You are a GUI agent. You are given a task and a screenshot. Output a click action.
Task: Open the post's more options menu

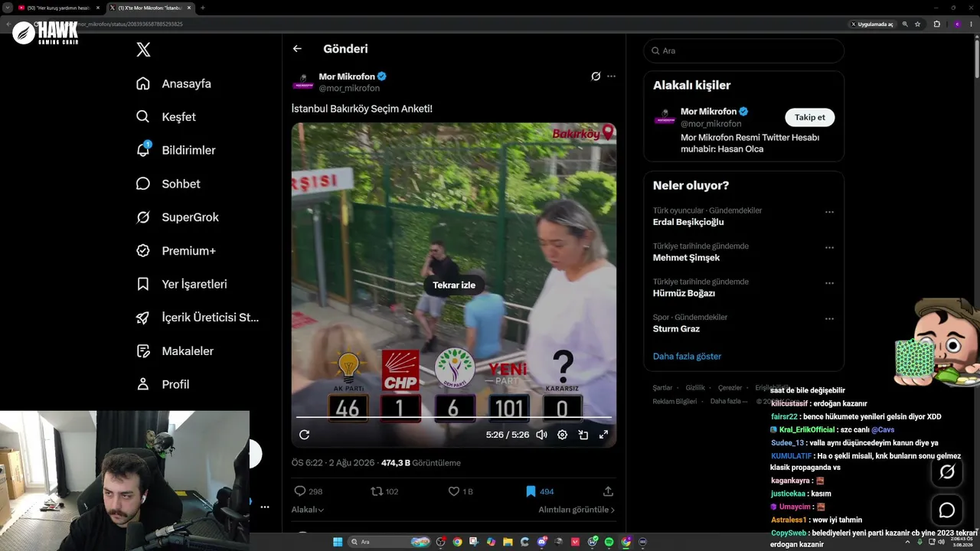click(611, 77)
